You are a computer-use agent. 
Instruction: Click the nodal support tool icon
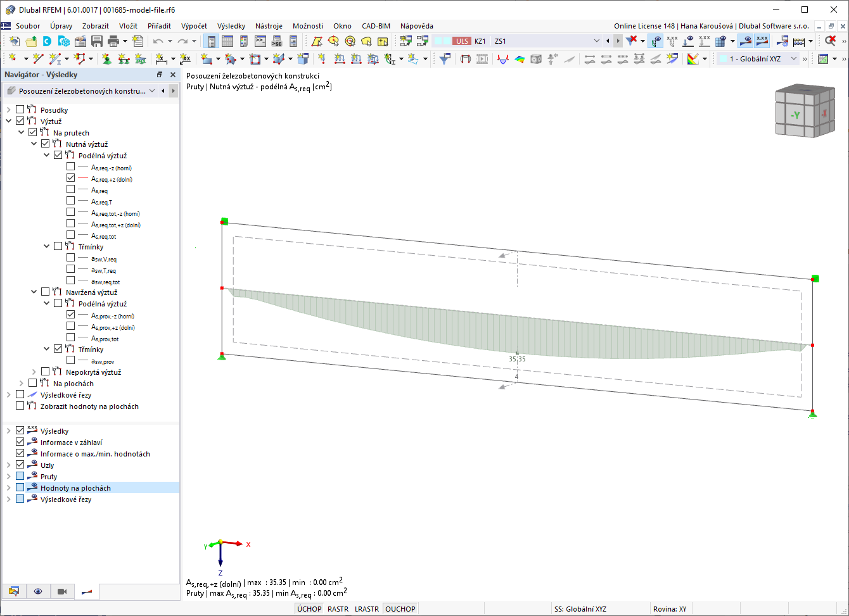106,59
